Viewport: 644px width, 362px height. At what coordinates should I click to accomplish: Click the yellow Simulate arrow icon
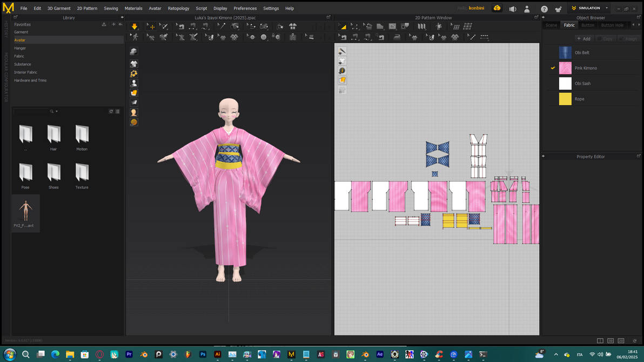click(135, 26)
